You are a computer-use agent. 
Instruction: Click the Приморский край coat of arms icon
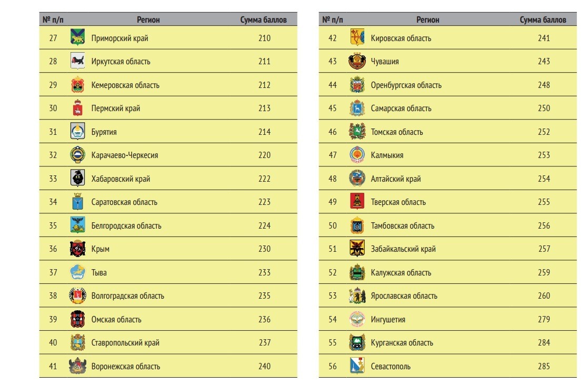pos(77,38)
